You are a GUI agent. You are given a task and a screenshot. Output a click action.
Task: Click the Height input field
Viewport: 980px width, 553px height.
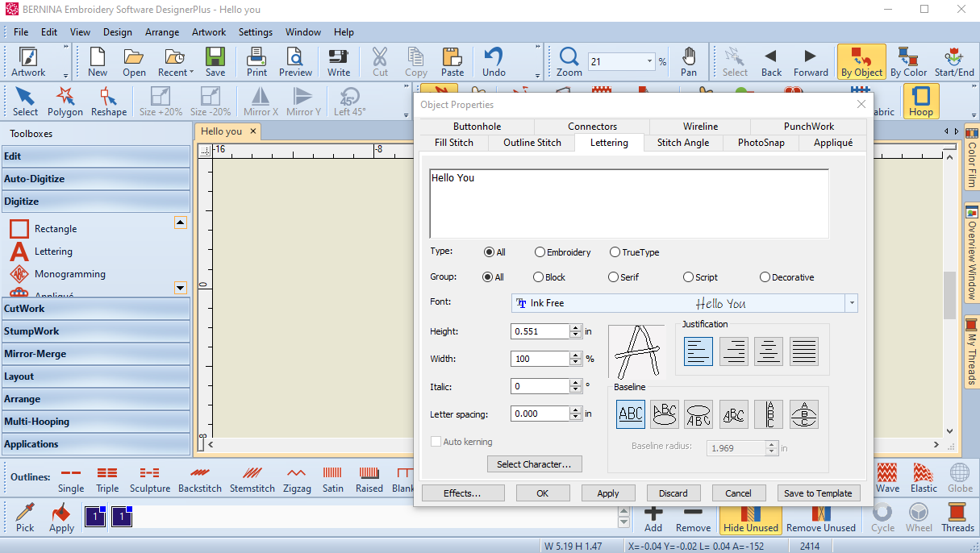click(540, 331)
